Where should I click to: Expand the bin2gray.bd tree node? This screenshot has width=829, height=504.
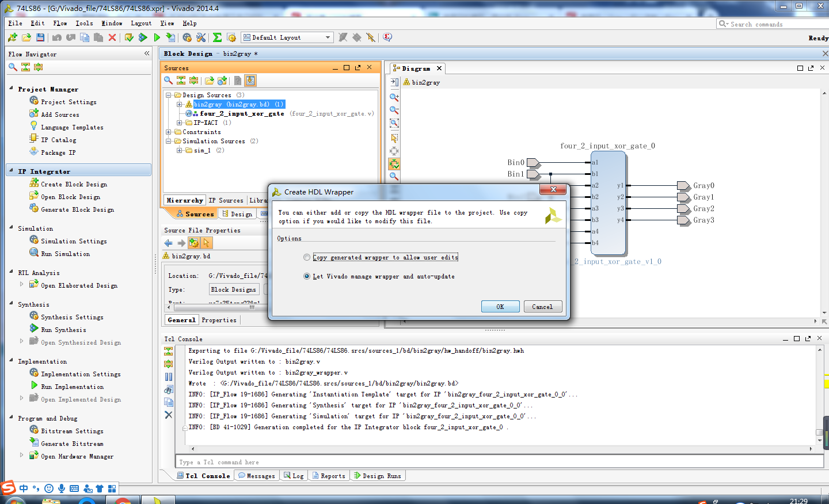[x=180, y=105]
